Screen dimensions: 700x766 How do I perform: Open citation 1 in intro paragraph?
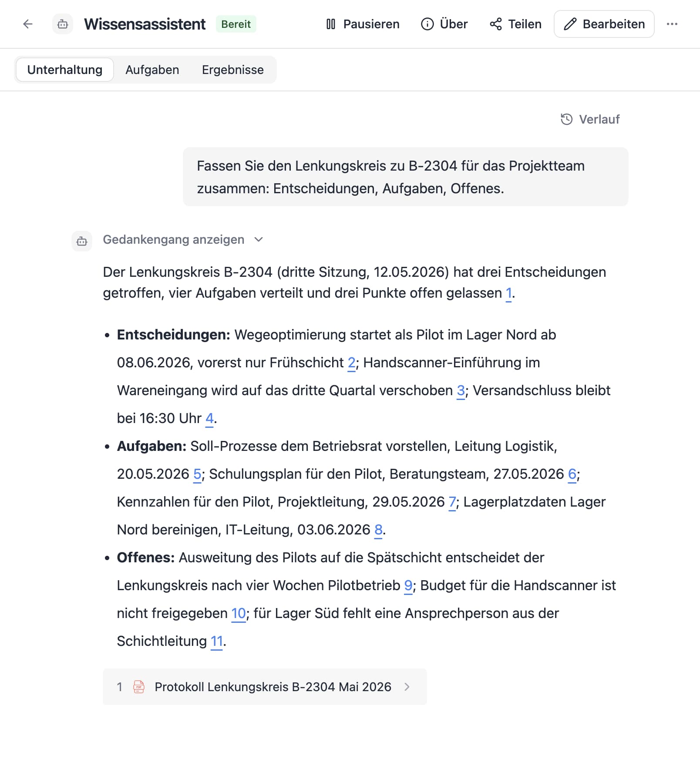(508, 293)
